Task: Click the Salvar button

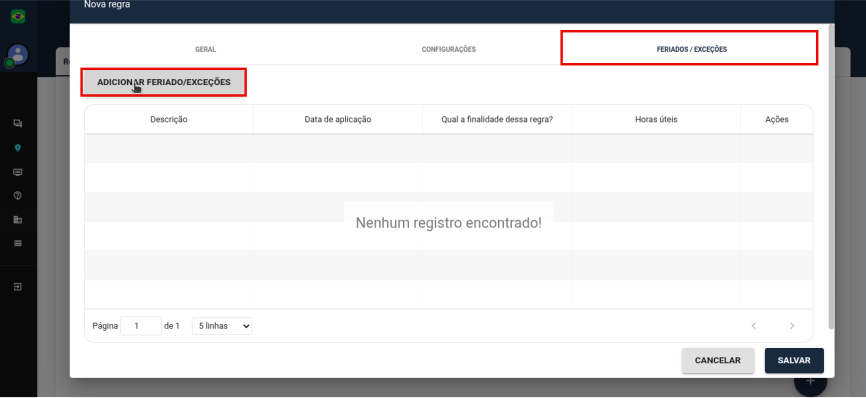Action: pos(794,360)
